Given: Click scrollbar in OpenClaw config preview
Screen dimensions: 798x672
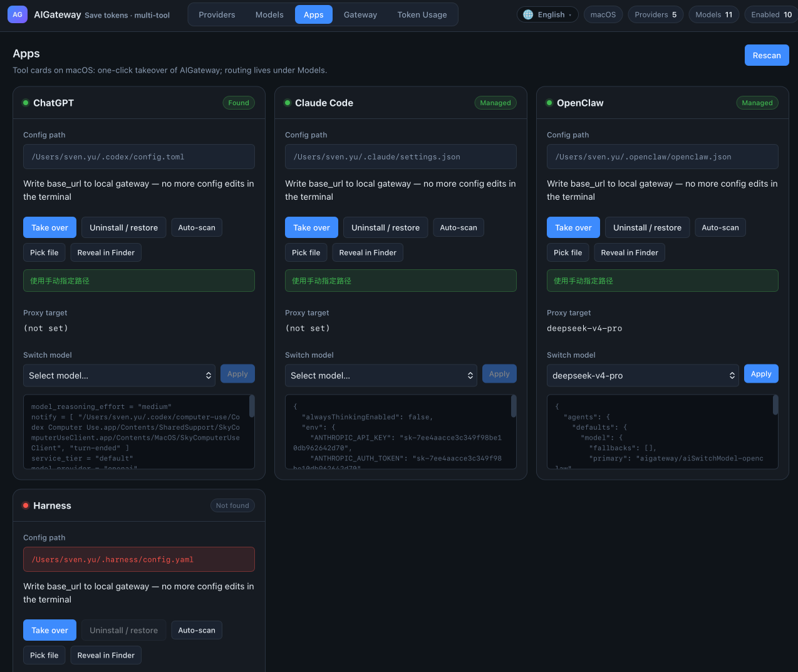Looking at the screenshot, I should (775, 405).
